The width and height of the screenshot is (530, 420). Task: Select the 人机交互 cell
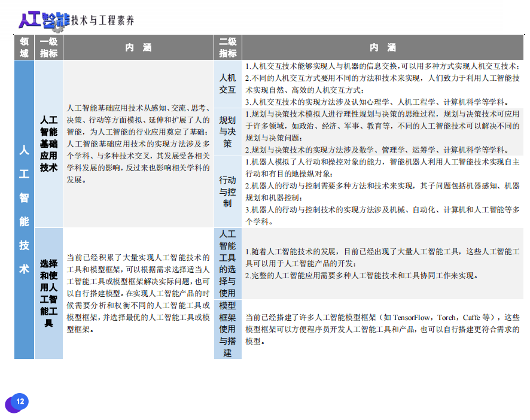(x=227, y=84)
